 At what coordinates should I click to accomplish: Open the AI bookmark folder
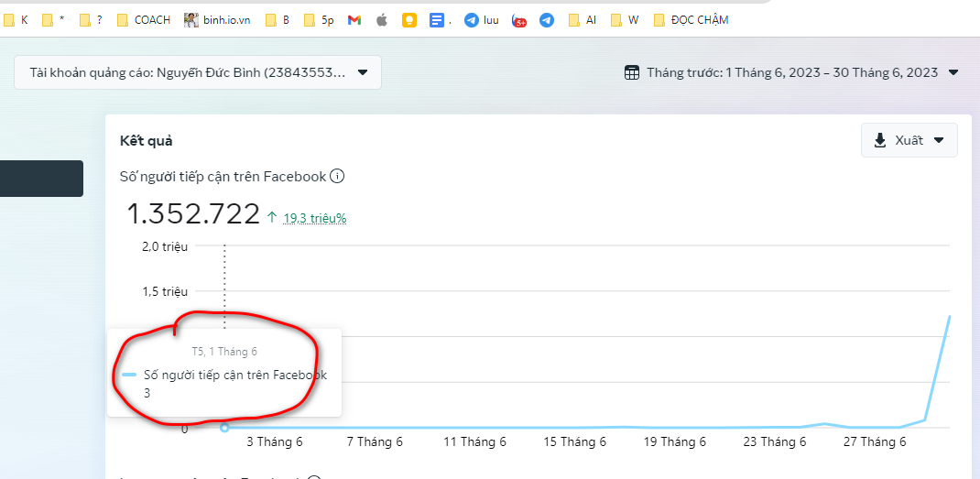pos(583,20)
